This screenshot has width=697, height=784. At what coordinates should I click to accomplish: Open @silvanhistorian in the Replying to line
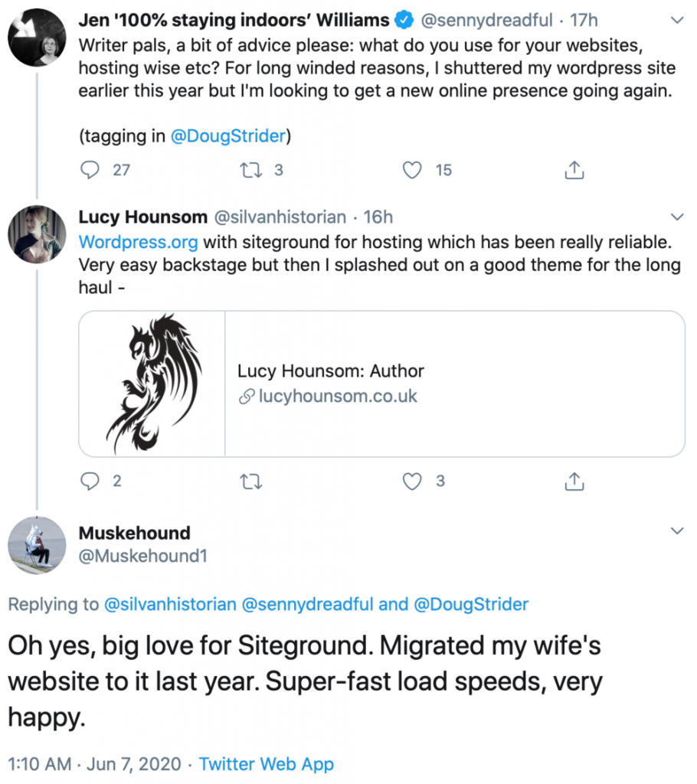170,605
